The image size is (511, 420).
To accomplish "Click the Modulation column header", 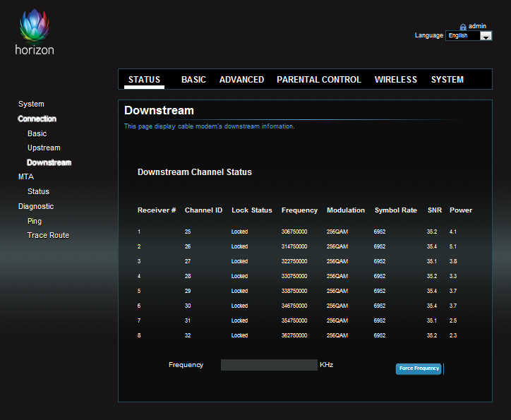I will pos(345,210).
